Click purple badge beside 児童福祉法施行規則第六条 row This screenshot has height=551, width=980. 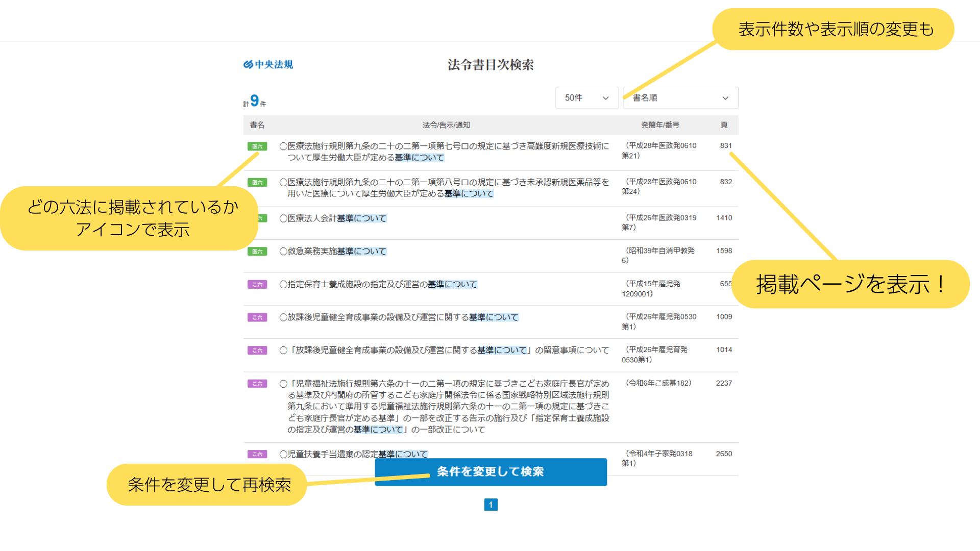pos(257,384)
